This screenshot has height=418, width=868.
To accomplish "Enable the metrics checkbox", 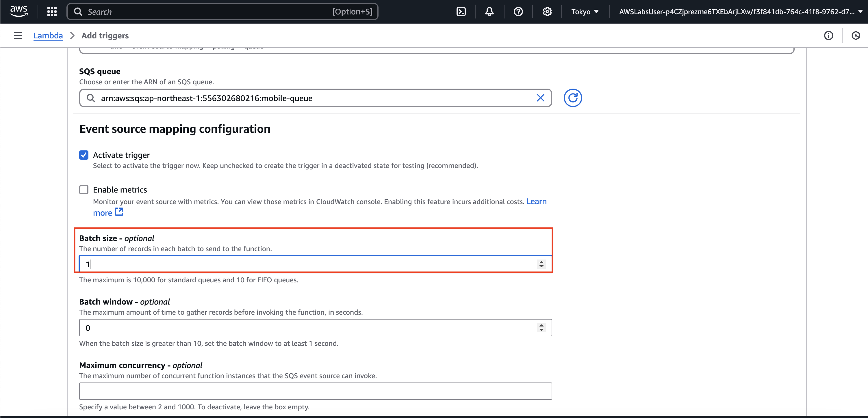I will [x=84, y=190].
